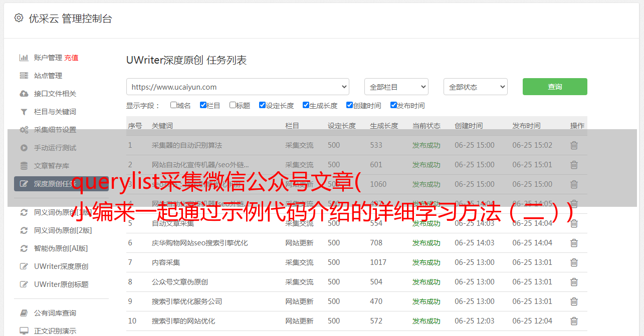
Task: Delete row 5 自动文章采集 task
Action: click(574, 223)
